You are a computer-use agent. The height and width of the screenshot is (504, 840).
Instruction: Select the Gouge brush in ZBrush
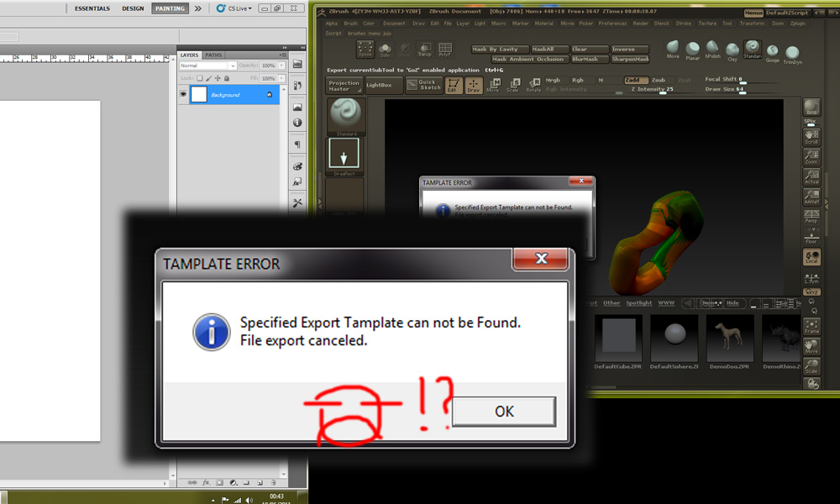pos(773,53)
